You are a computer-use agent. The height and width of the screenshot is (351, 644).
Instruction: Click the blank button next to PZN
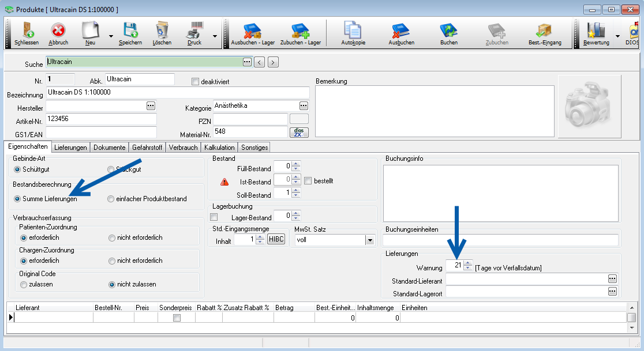(299, 119)
